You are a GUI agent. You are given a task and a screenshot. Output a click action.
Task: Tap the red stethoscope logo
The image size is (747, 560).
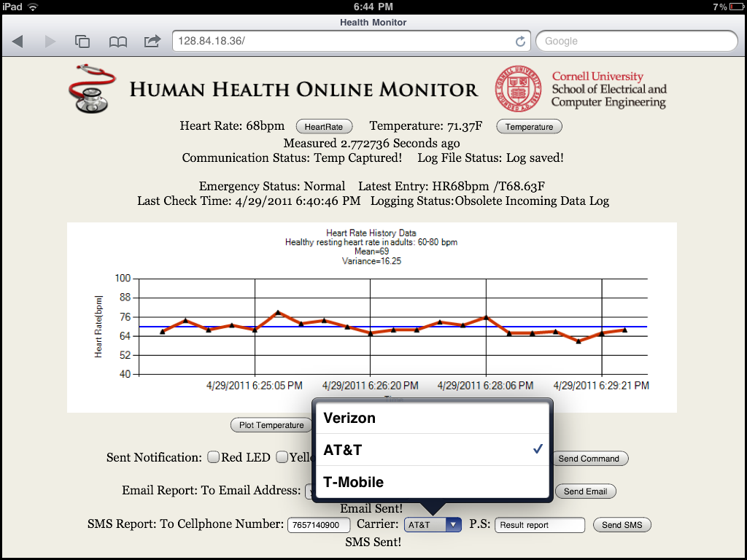click(x=92, y=88)
